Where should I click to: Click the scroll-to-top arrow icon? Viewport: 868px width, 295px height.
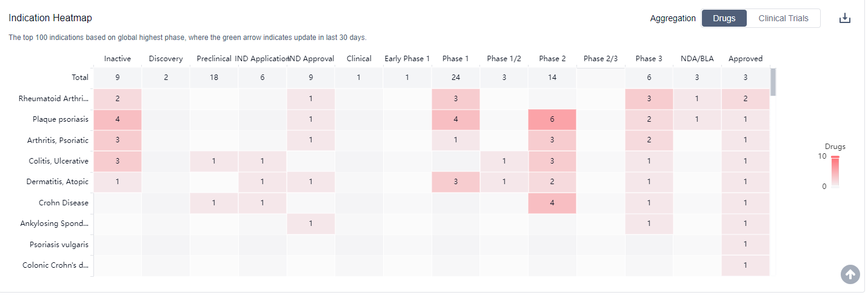850,274
